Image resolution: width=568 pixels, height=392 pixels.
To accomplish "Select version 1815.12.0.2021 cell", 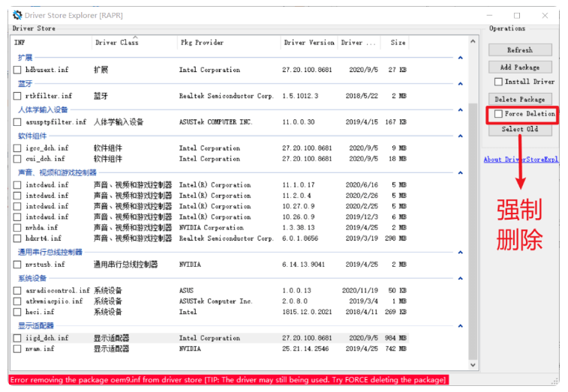I will (307, 312).
